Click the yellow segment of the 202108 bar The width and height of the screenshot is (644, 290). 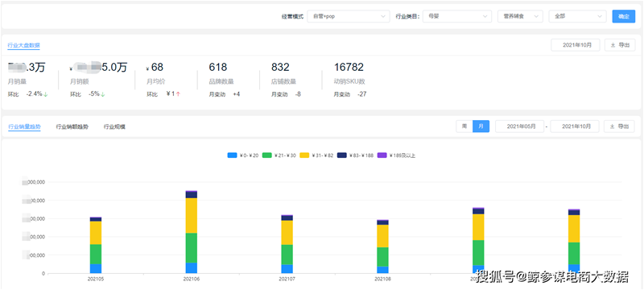pos(383,236)
